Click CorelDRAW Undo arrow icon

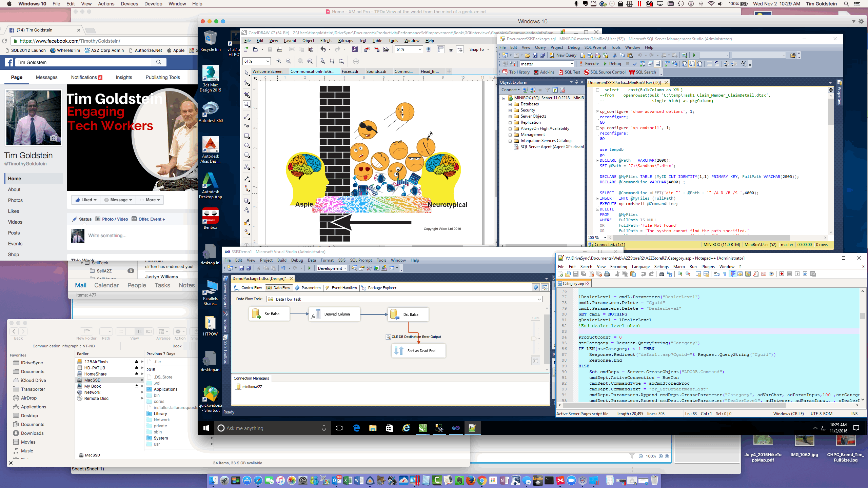pyautogui.click(x=323, y=49)
